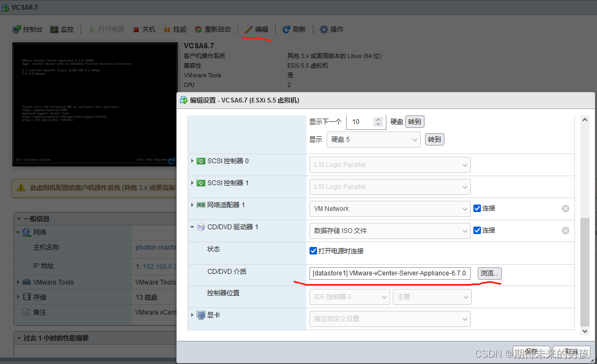Click SCSI 控制器 0 device icon
This screenshot has width=597, height=364.
click(200, 161)
